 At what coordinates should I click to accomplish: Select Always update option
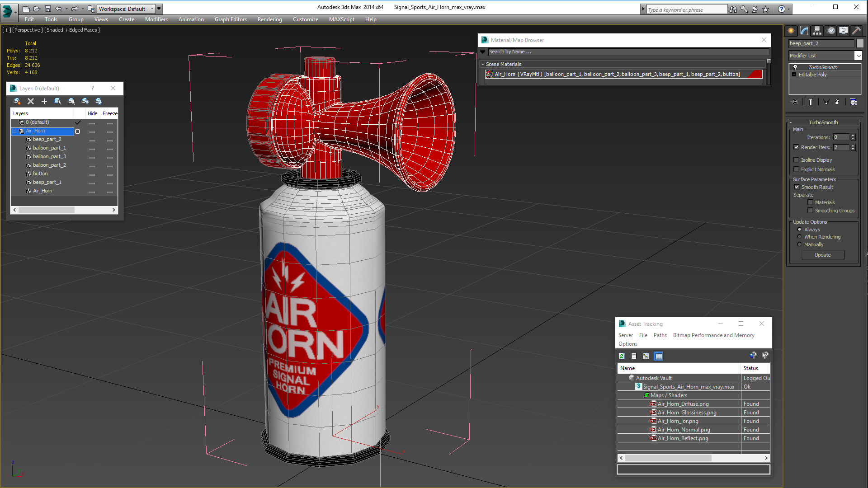click(799, 230)
